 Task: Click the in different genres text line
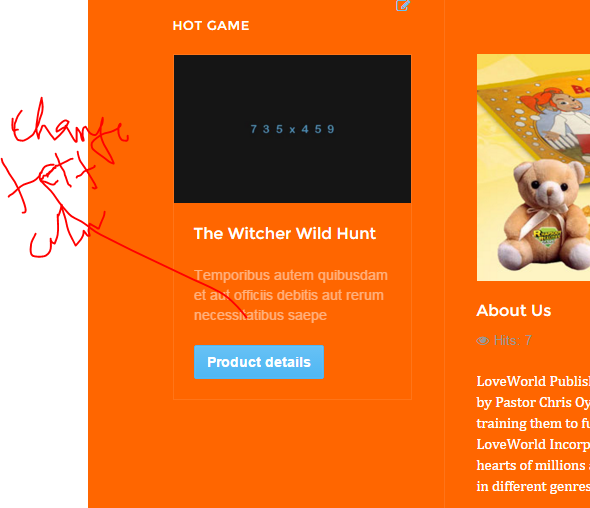point(533,487)
